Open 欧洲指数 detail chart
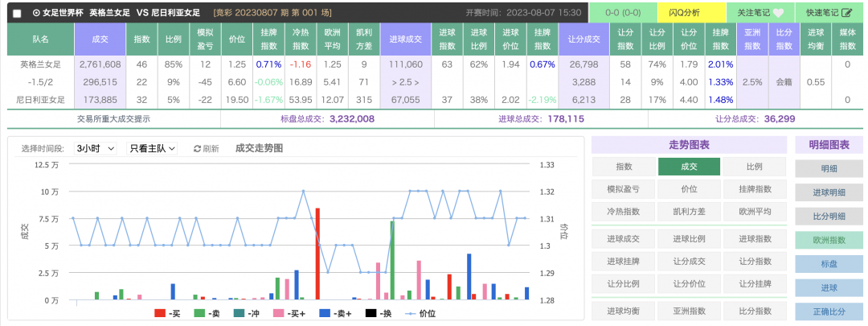This screenshot has width=868, height=326. (x=829, y=240)
